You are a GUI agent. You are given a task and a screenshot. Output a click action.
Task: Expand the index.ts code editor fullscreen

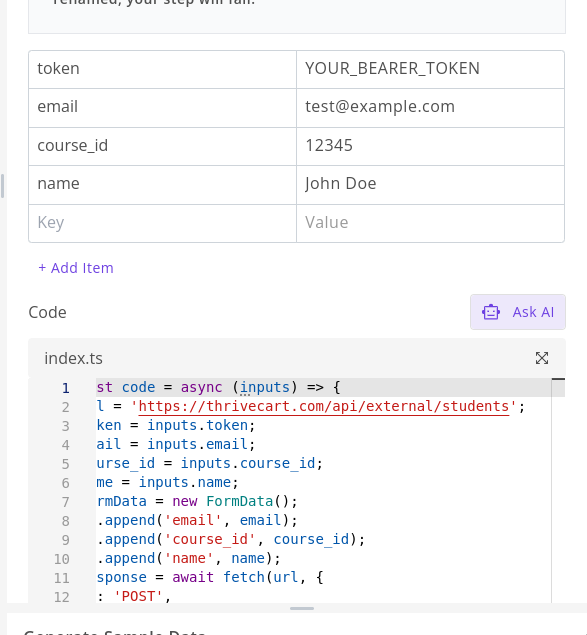tap(542, 358)
